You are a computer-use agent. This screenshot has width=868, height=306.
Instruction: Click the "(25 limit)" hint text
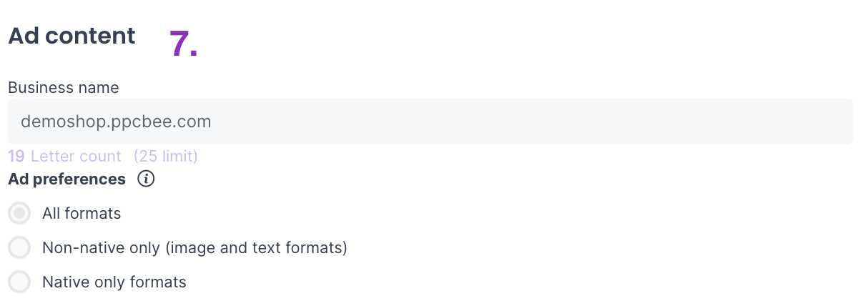(166, 156)
